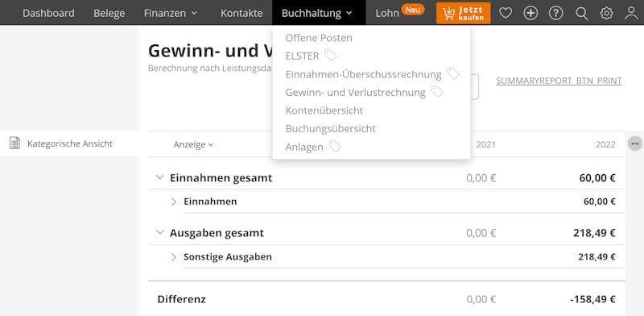The height and width of the screenshot is (316, 644).
Task: Click the SUMMARYREPORT_BTN_PRINT link
Action: click(x=559, y=81)
